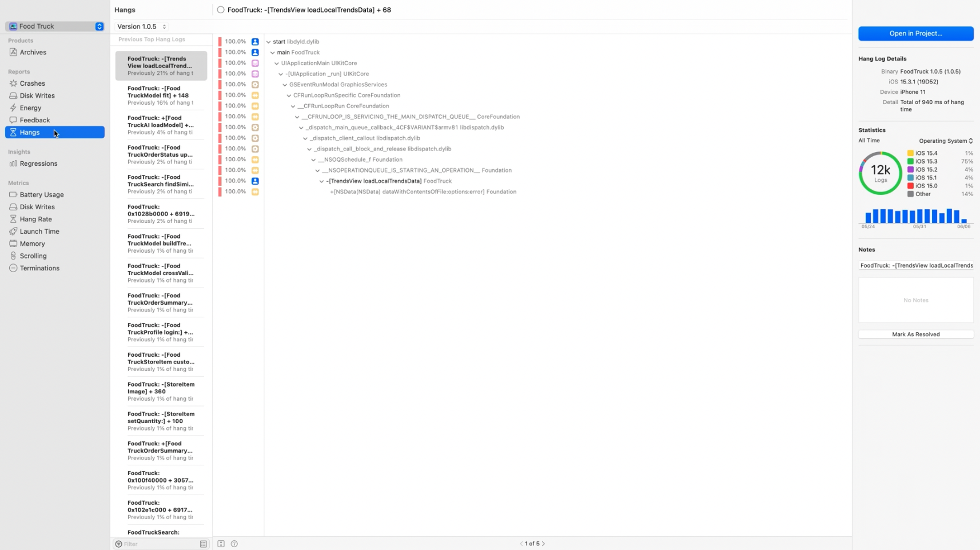Click user icon on main row
Screen dimensions: 980x550
pos(255,53)
